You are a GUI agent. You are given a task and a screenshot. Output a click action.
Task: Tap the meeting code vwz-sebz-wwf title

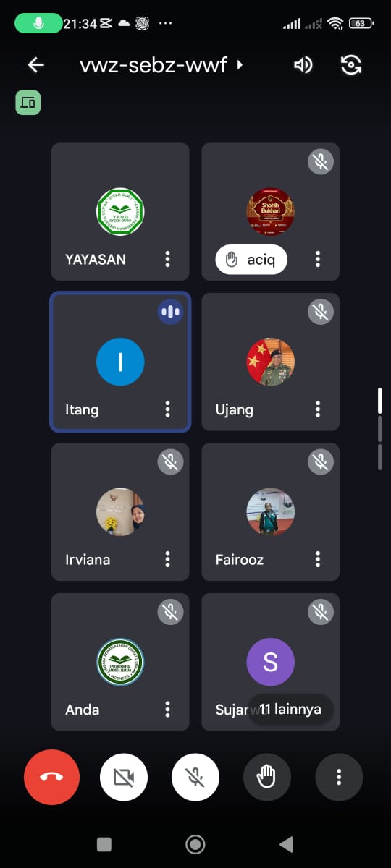tap(154, 65)
